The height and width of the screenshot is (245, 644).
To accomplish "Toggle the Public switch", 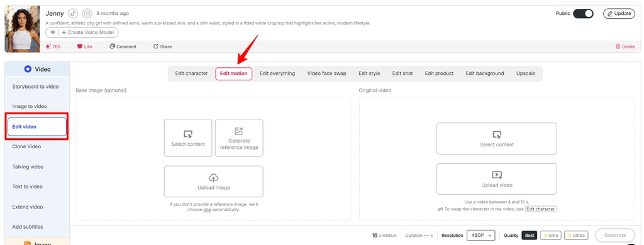I will (x=583, y=14).
